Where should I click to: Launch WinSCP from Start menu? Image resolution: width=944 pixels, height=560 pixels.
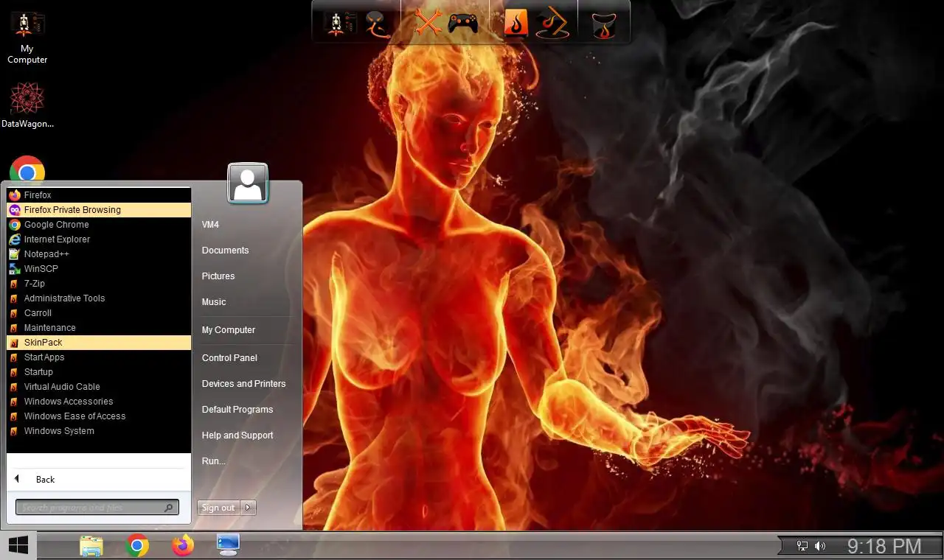[x=99, y=269]
